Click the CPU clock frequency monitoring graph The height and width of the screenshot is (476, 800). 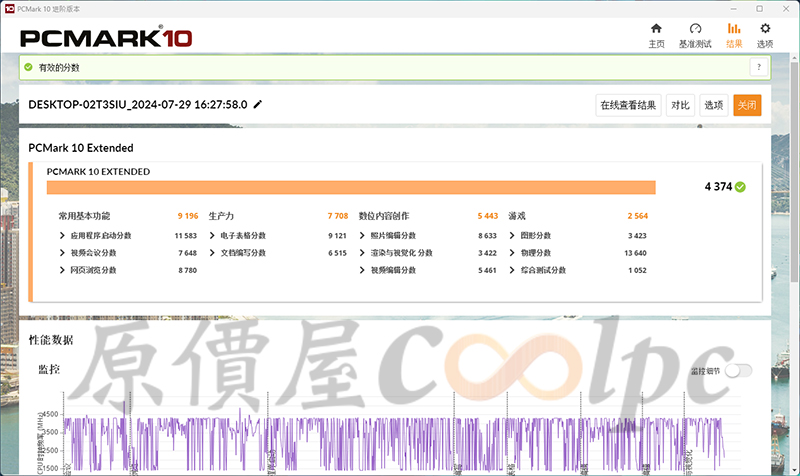click(x=393, y=434)
